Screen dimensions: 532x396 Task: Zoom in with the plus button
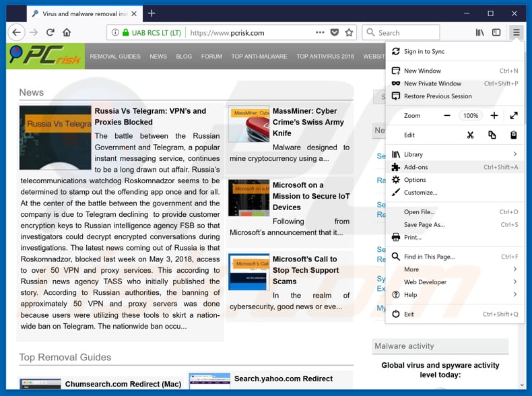[494, 116]
